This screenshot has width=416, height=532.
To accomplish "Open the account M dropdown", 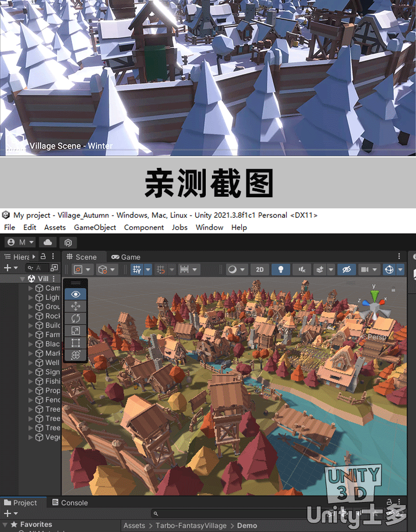I will (x=21, y=242).
